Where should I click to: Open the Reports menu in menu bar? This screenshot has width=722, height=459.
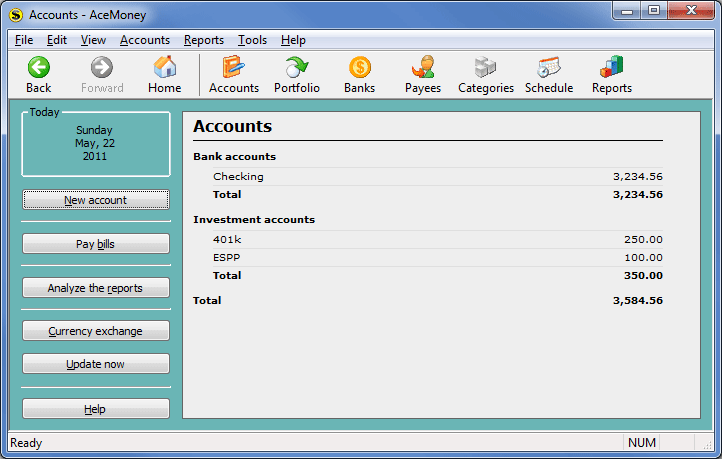tap(204, 40)
